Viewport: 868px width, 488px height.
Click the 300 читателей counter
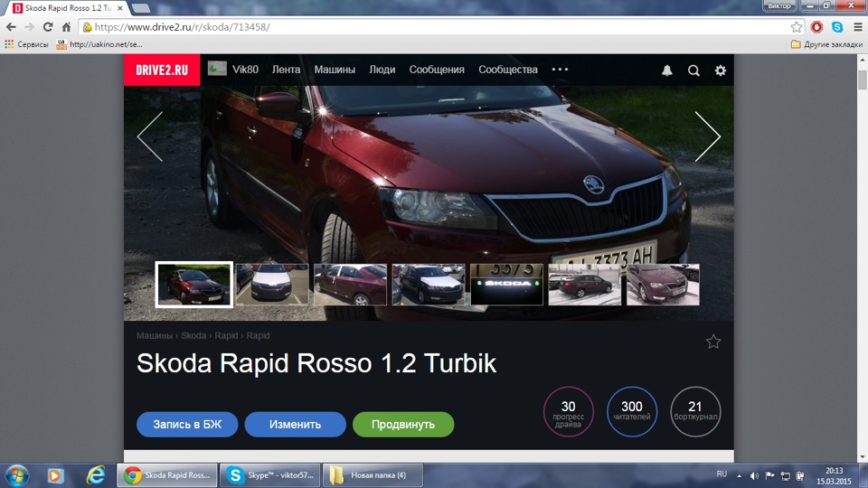pyautogui.click(x=632, y=412)
